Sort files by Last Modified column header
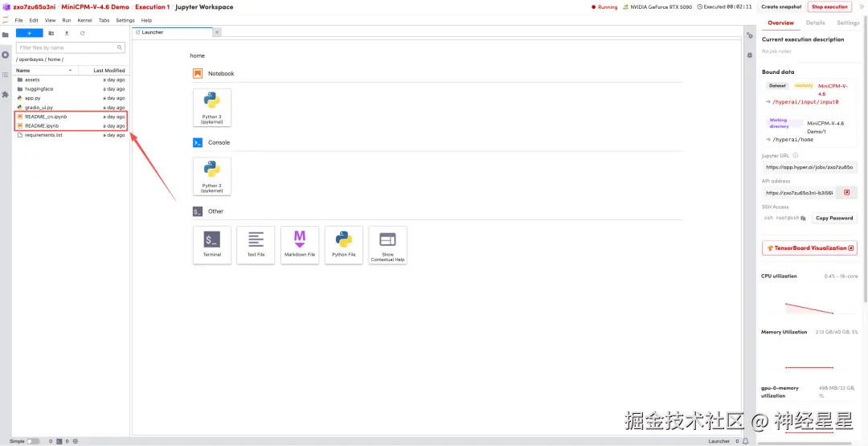Viewport: 868px width, 446px height. tap(103, 70)
